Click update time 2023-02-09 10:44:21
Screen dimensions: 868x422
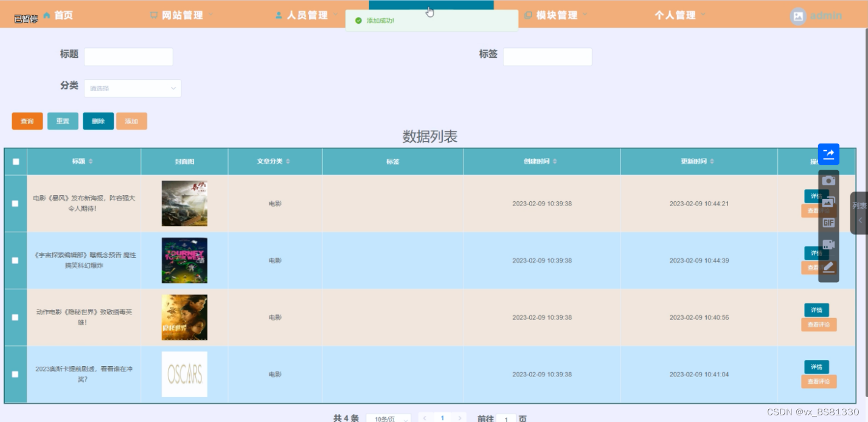point(699,204)
